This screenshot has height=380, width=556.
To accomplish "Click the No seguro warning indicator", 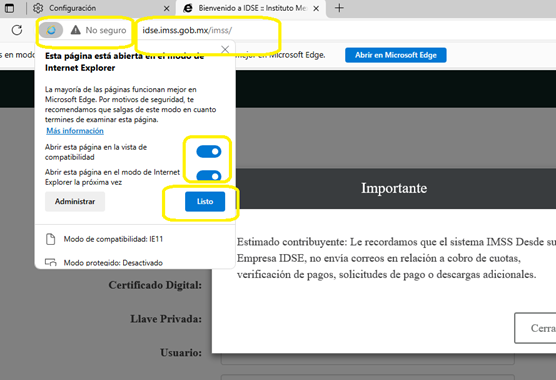I will coord(98,30).
